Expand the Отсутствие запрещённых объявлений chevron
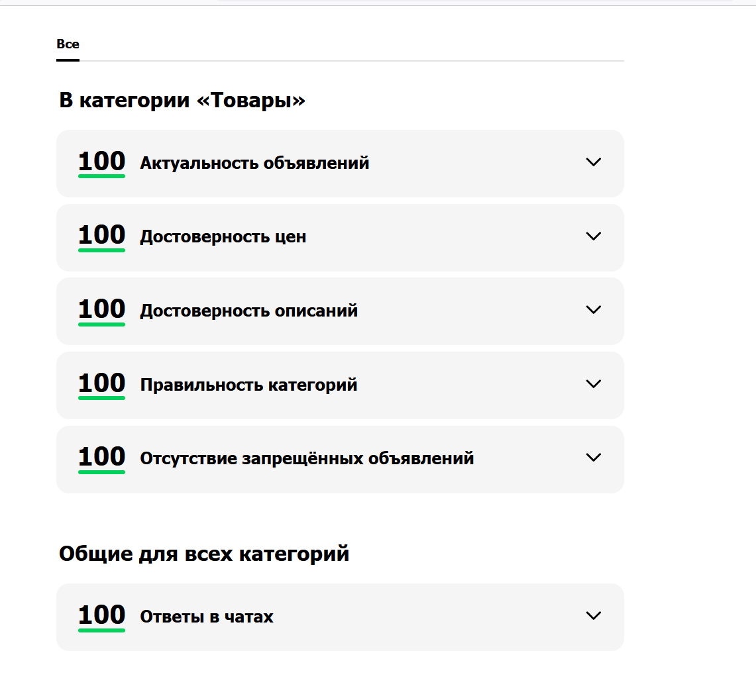This screenshot has width=756, height=700. [593, 457]
